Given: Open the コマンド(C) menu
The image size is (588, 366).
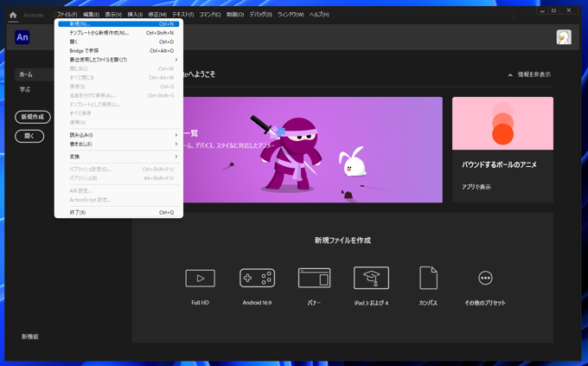Looking at the screenshot, I should 209,15.
